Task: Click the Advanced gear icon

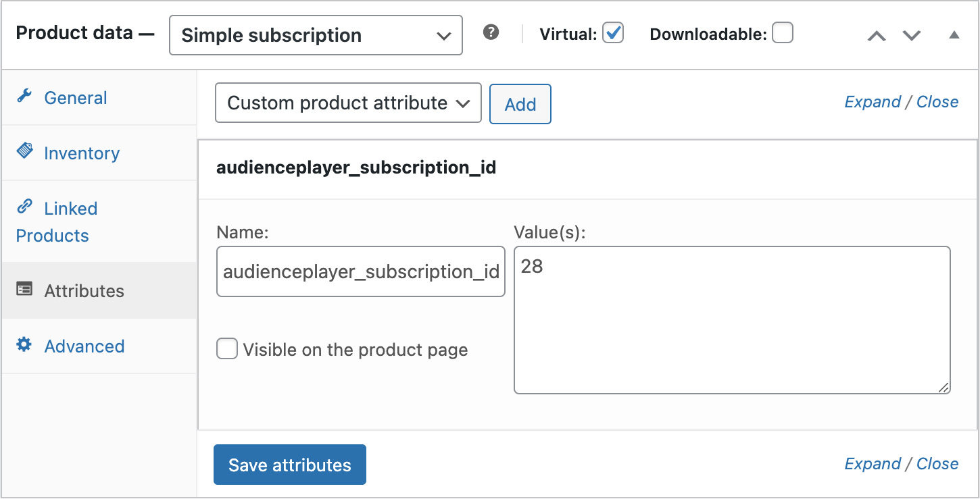Action: tap(24, 345)
